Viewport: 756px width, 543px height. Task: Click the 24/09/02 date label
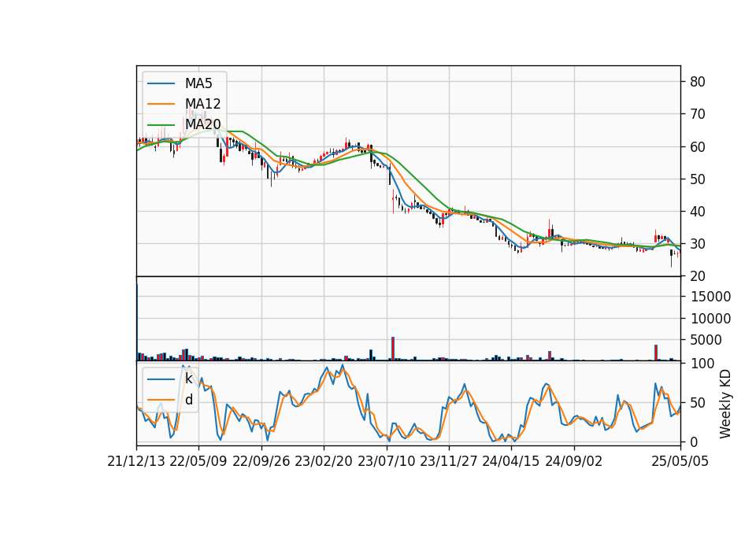point(574,461)
